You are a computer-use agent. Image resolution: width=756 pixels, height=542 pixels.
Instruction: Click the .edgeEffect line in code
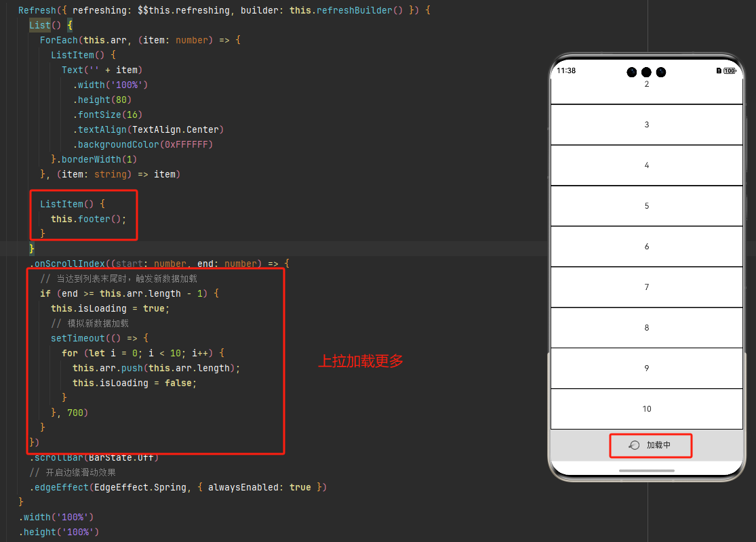pos(178,487)
